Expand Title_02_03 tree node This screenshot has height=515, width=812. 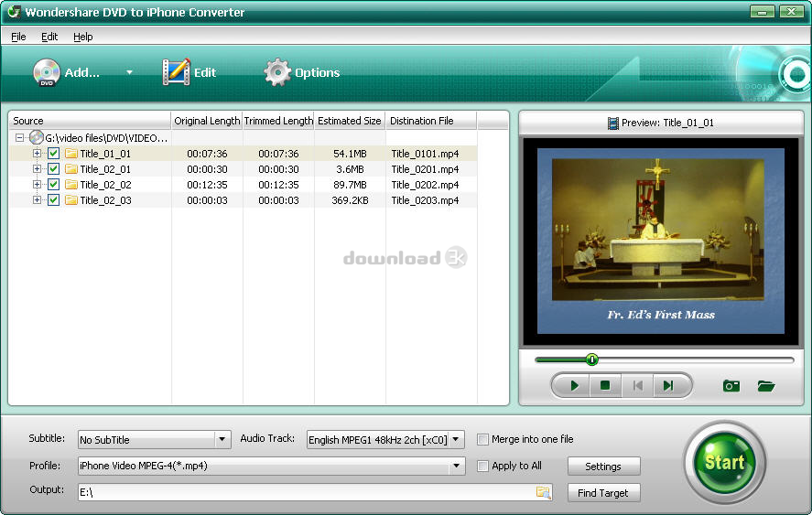37,199
